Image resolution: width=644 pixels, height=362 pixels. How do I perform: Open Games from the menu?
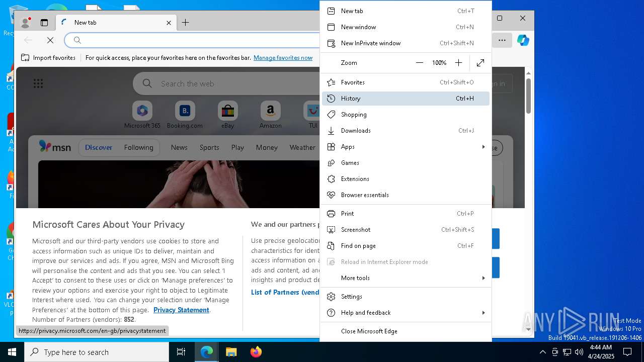(406, 163)
